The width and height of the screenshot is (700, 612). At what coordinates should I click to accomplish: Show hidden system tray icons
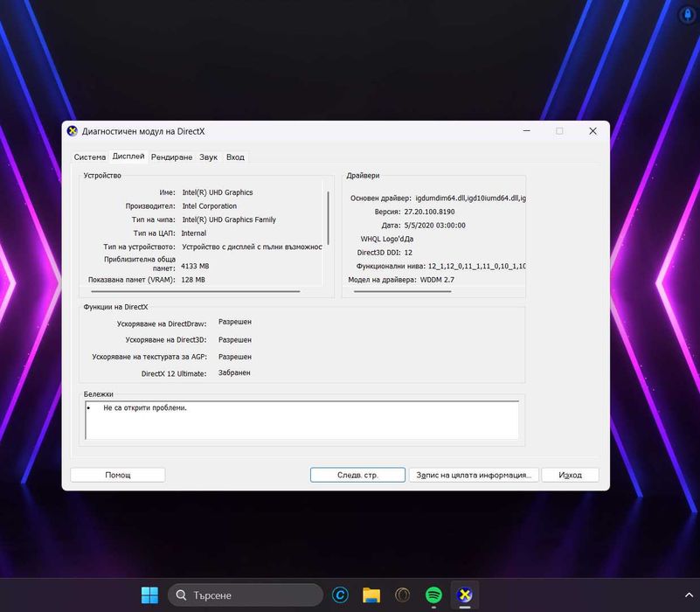coord(689,595)
